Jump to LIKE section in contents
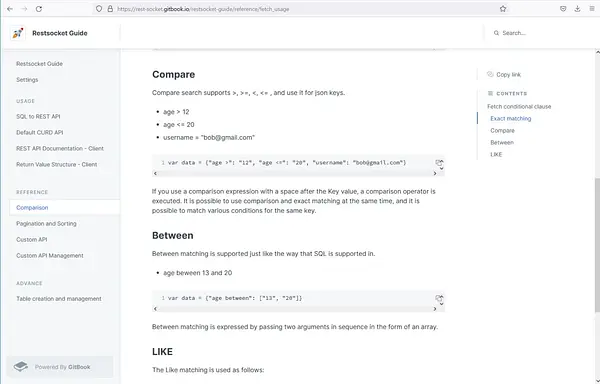The width and height of the screenshot is (600, 384). [496, 155]
